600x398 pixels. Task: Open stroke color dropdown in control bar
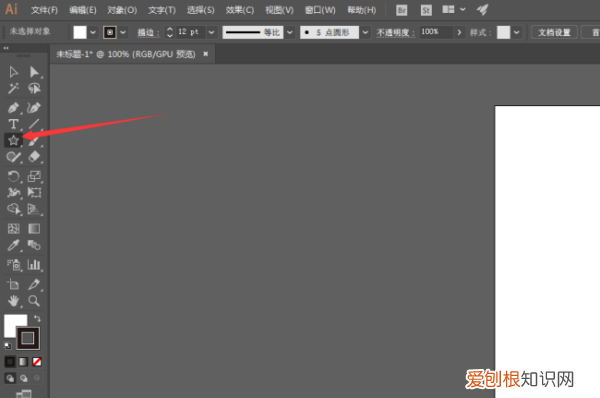pos(123,33)
